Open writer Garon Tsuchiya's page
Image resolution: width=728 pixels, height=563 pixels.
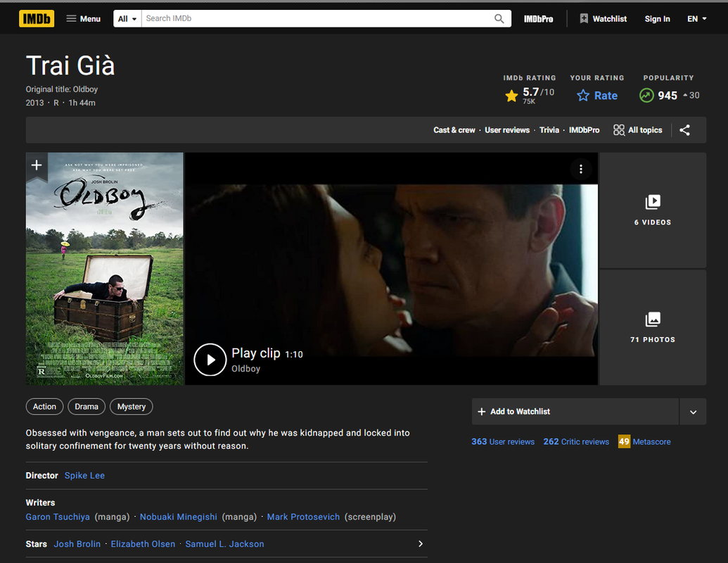pos(58,517)
